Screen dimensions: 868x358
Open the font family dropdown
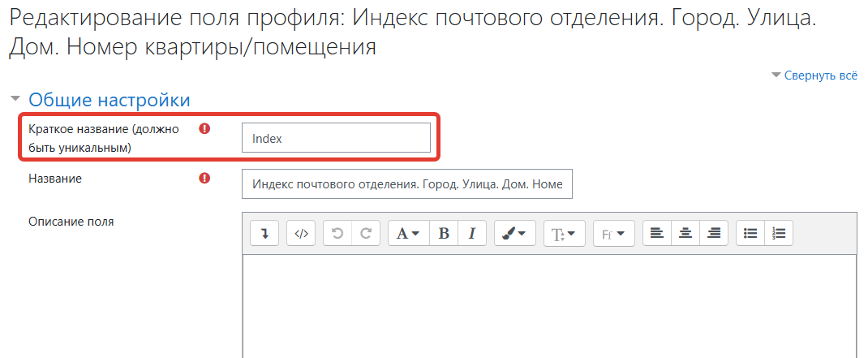(614, 233)
